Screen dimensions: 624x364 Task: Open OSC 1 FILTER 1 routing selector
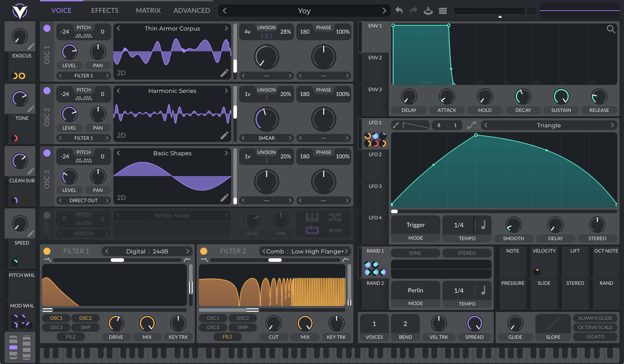tap(84, 76)
